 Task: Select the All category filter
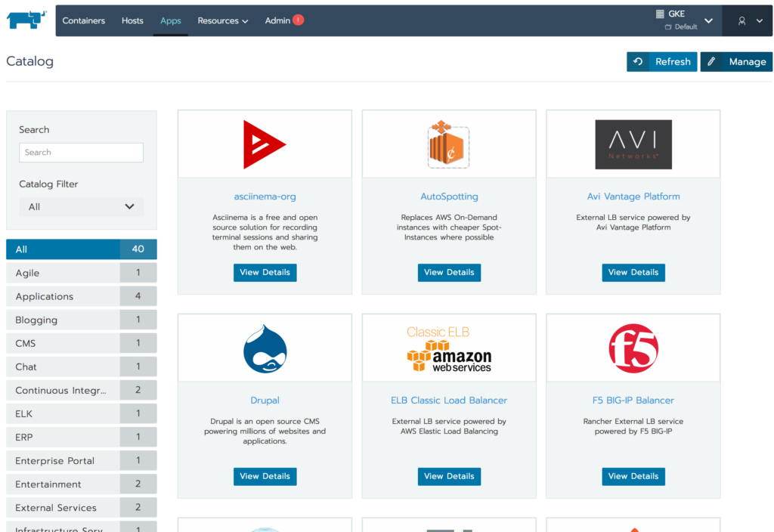[x=82, y=249]
